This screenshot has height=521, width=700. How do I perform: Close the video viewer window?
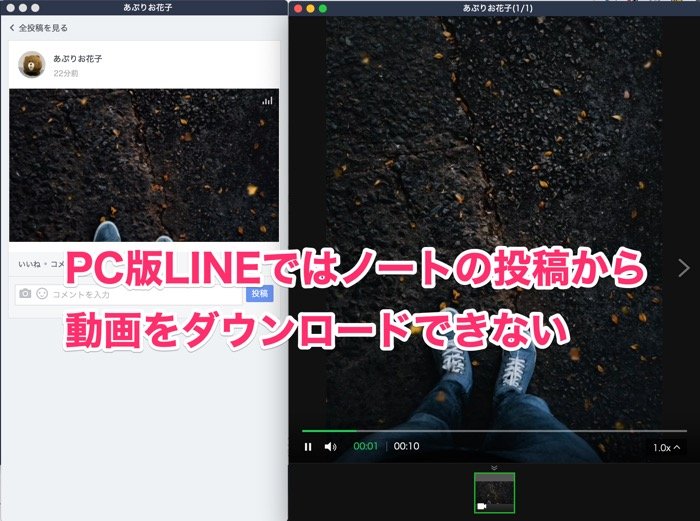coord(297,8)
